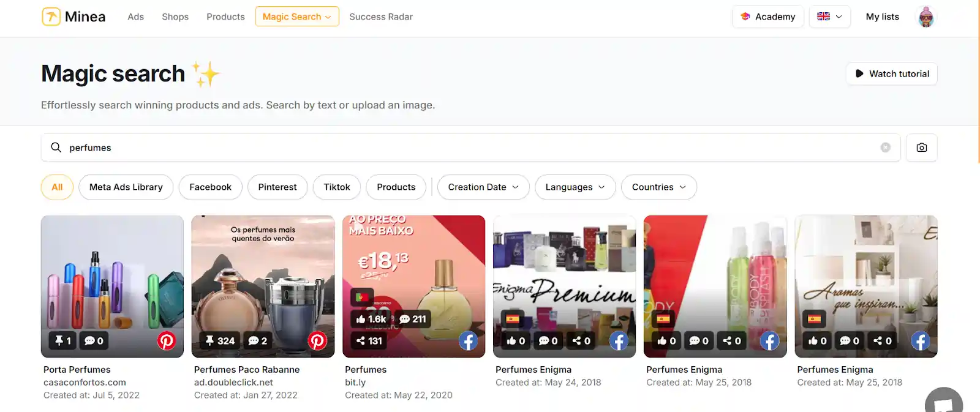Open the language flag selector
980x412 pixels.
[829, 17]
